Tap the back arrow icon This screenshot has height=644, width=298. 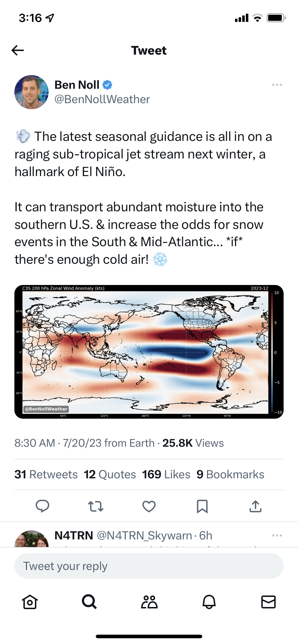tap(18, 50)
